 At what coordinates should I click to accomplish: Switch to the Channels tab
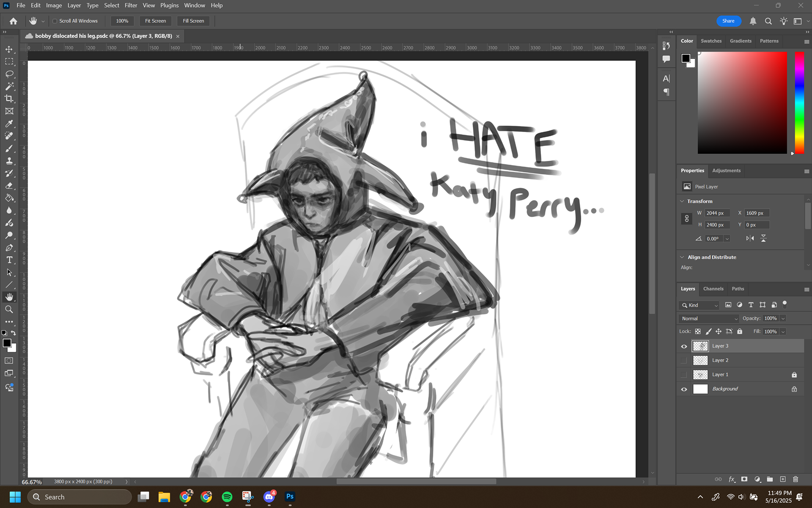pos(713,289)
